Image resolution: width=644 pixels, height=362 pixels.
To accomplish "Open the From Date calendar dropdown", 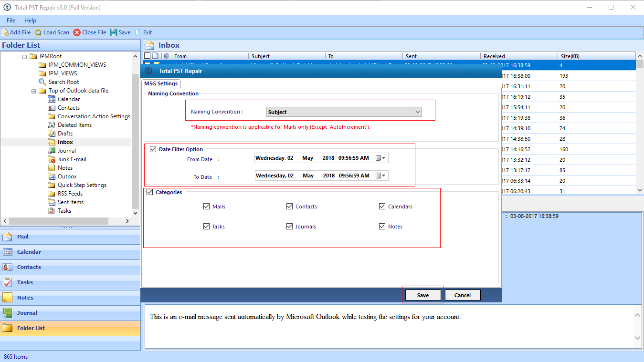I will (x=381, y=158).
